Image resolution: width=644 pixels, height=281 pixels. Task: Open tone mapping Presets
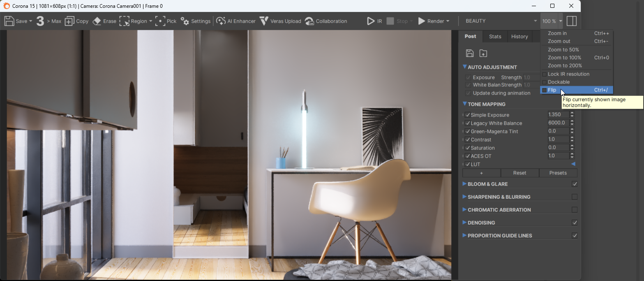click(558, 173)
